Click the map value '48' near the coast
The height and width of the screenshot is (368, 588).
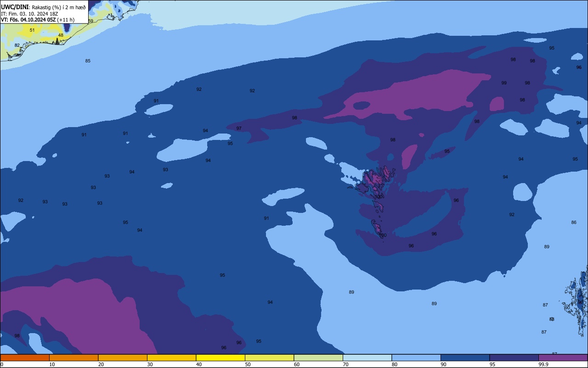pos(61,35)
